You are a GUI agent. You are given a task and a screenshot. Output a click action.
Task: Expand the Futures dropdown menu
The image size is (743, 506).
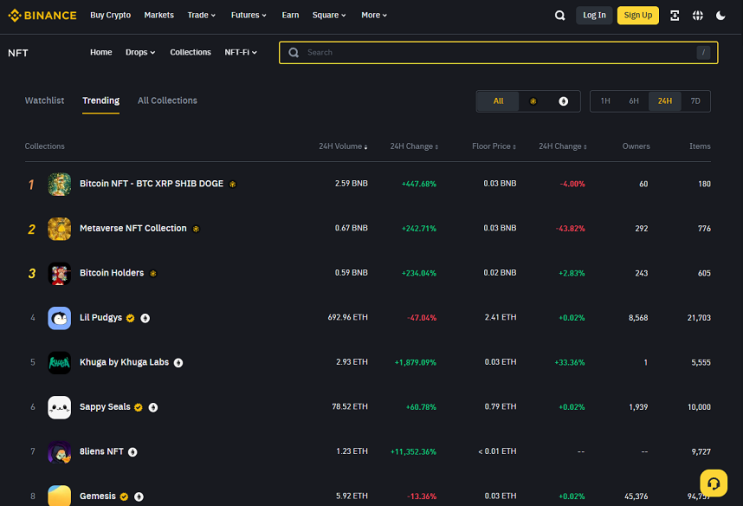pyautogui.click(x=249, y=15)
